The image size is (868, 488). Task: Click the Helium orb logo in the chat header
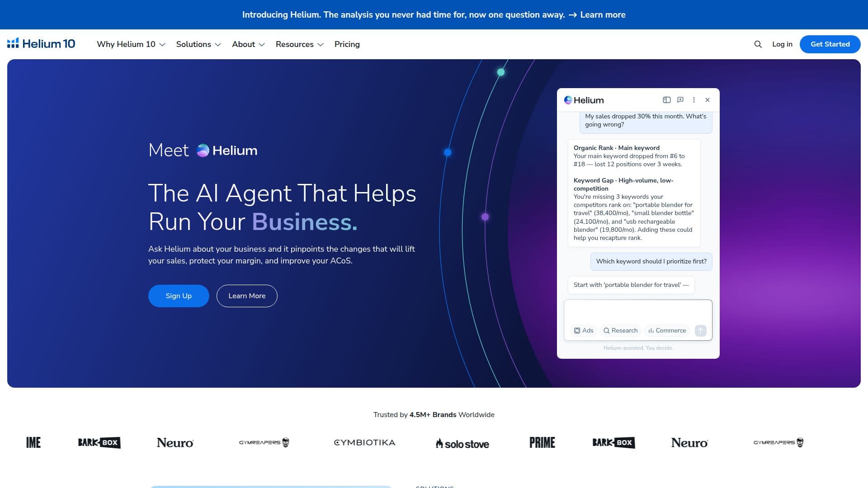tap(568, 100)
